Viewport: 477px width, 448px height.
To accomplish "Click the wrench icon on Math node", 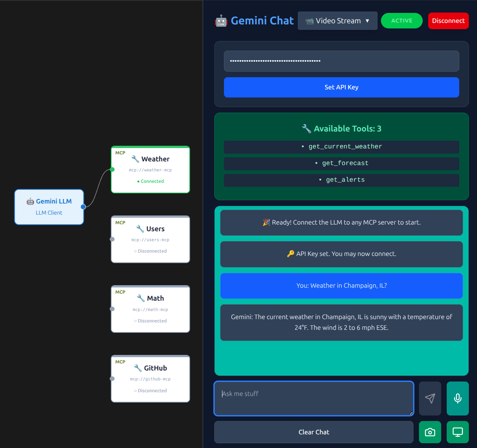I will coord(141,298).
